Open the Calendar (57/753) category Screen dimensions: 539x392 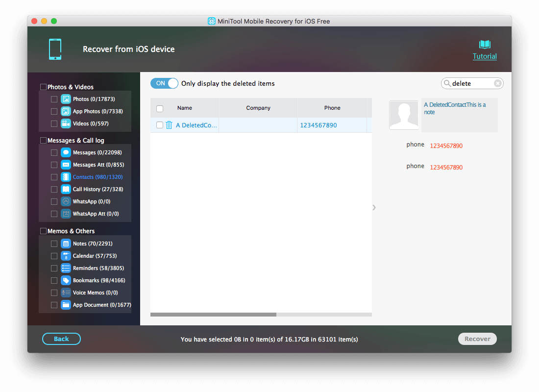[95, 256]
